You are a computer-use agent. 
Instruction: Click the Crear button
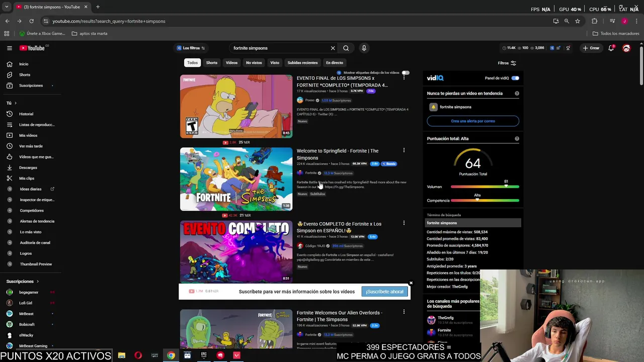point(591,48)
